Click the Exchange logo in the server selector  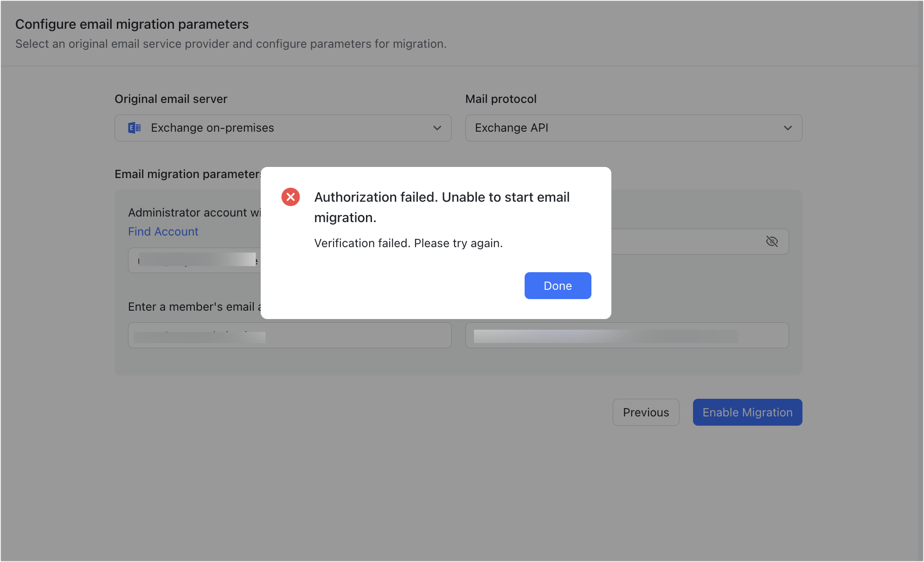(134, 128)
